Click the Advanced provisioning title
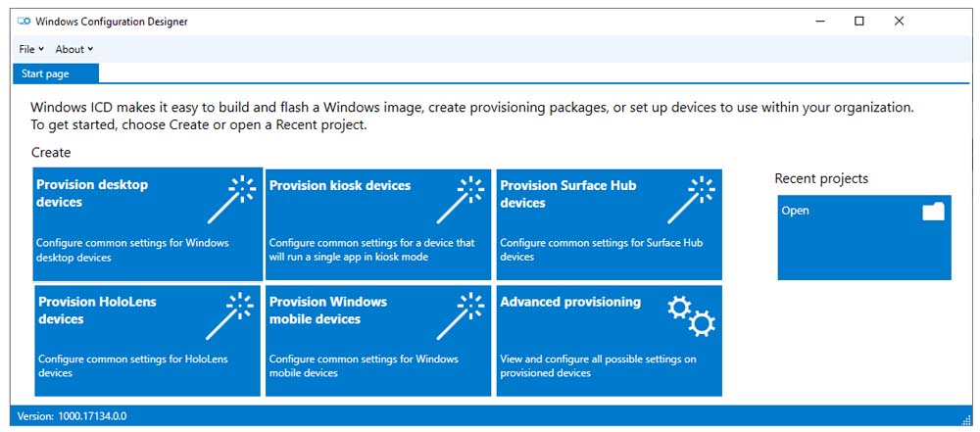980x432 pixels. (570, 302)
